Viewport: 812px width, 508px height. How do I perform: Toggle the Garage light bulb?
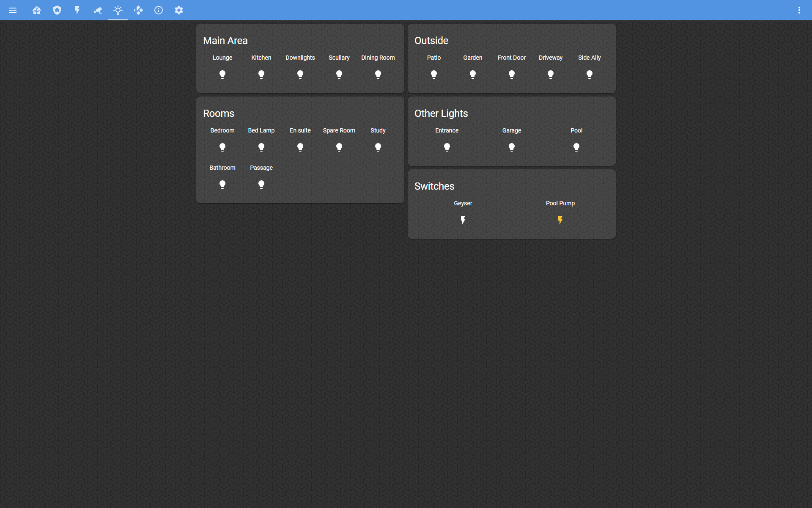pos(512,147)
